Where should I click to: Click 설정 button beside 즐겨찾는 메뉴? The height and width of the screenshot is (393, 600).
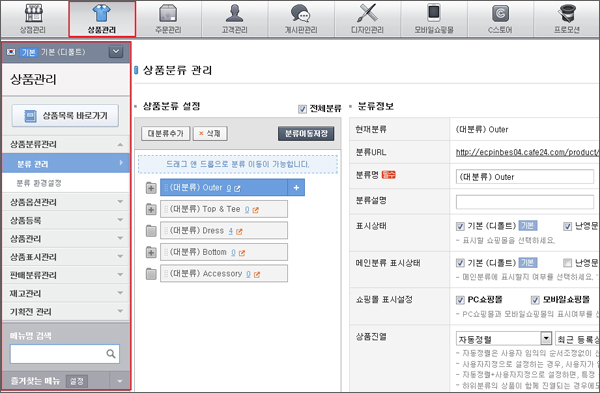[77, 381]
